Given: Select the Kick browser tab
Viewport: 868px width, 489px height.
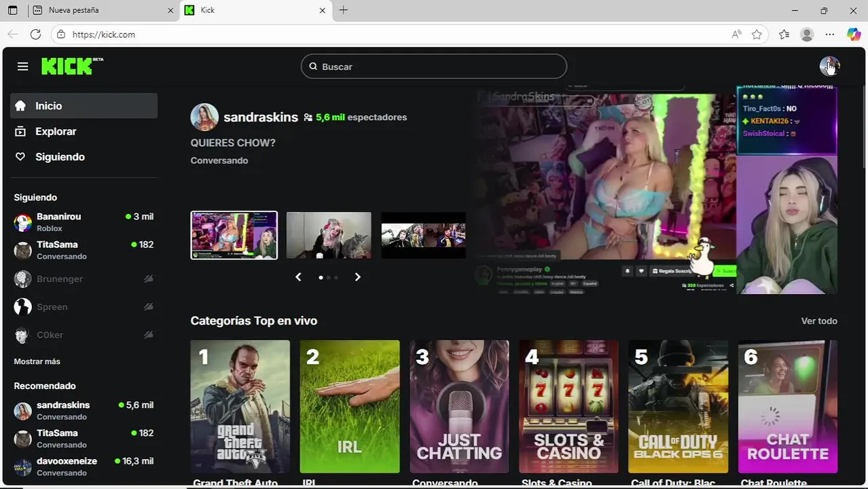Looking at the screenshot, I should tap(255, 10).
